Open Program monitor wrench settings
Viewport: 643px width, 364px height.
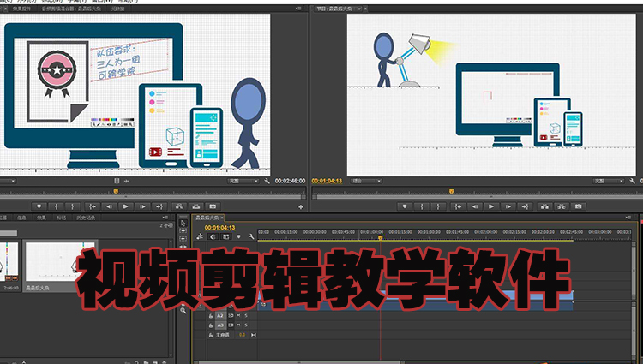click(633, 182)
